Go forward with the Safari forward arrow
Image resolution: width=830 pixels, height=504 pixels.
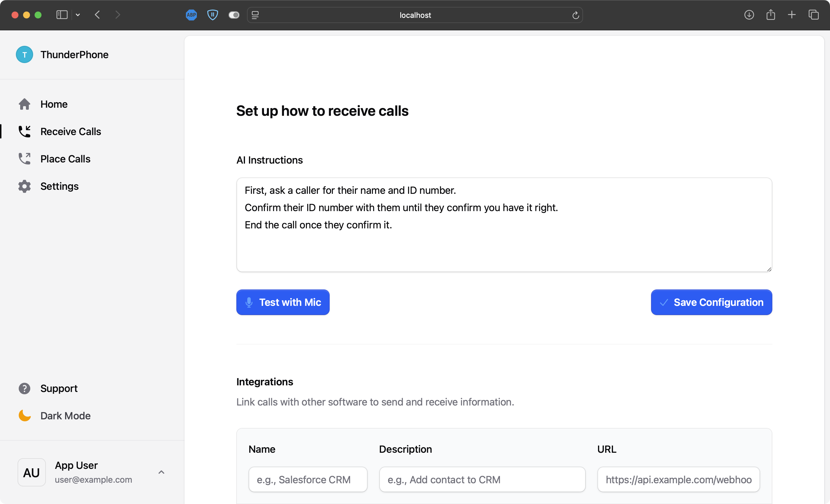click(118, 15)
